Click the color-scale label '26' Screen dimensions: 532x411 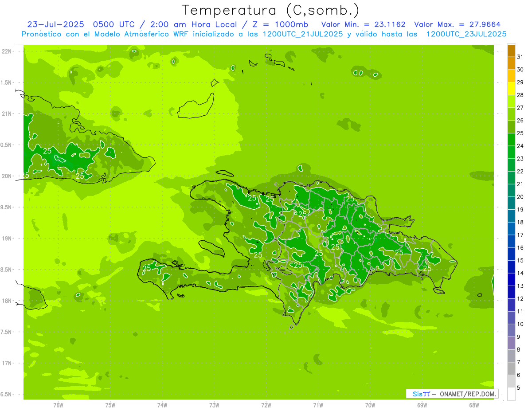[x=520, y=121]
